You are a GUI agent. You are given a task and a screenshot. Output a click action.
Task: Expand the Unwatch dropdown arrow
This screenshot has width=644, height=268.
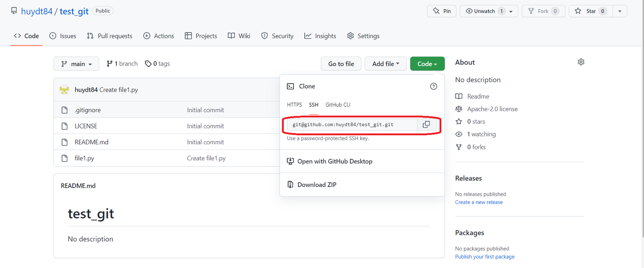point(511,11)
